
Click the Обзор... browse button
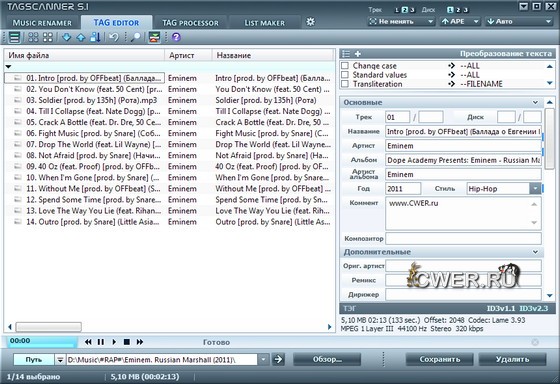[327, 359]
